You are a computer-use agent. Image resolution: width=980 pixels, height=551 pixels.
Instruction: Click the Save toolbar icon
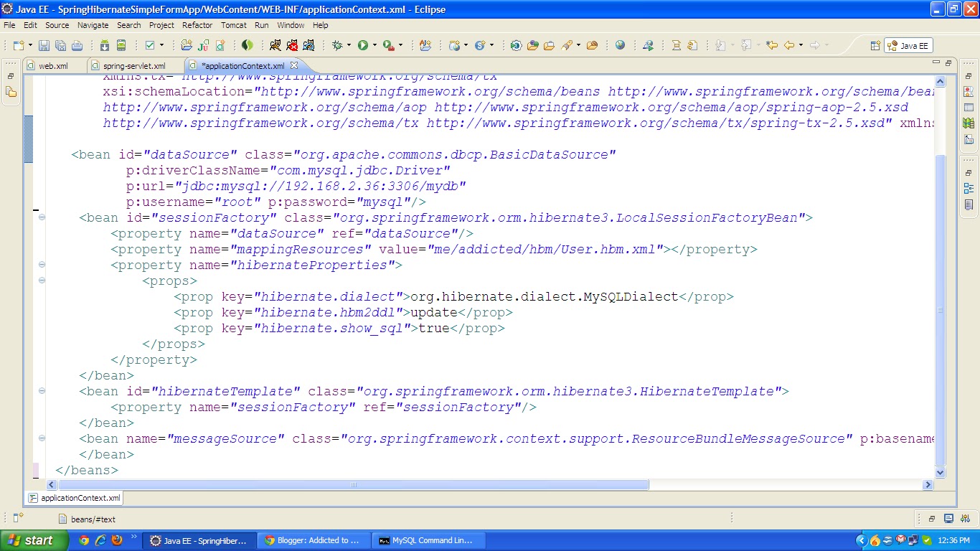(44, 44)
